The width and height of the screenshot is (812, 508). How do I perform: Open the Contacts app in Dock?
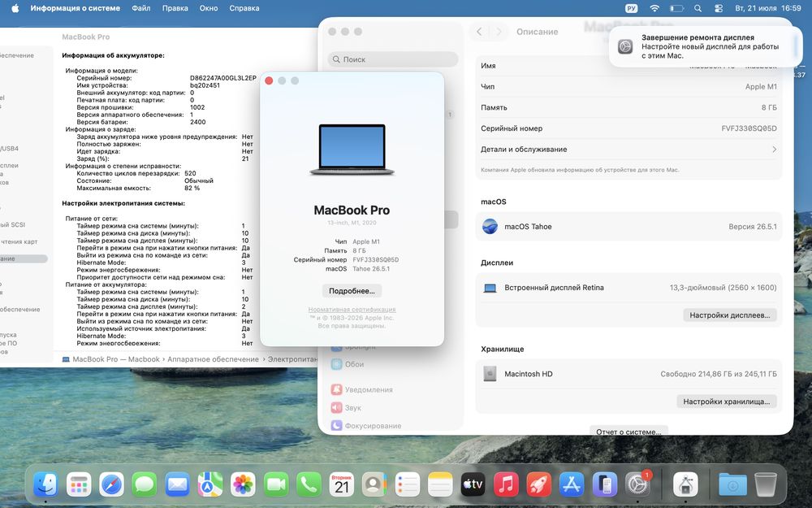click(374, 484)
